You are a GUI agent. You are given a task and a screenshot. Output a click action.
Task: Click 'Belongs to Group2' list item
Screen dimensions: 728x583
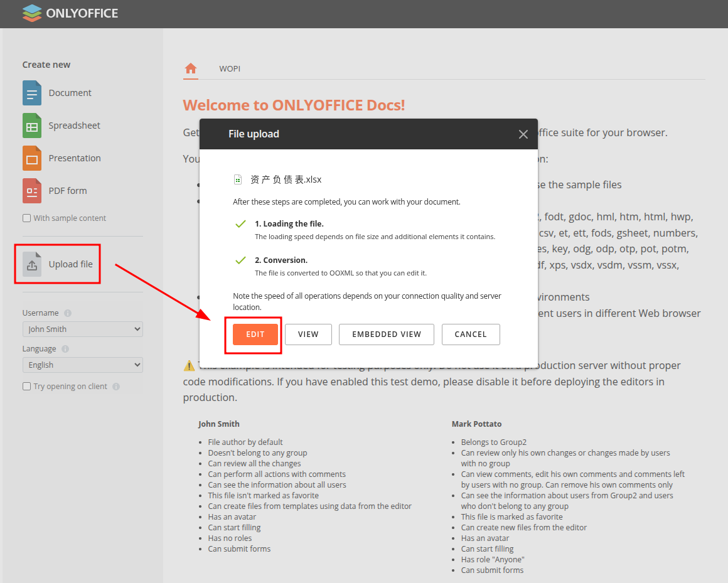pyautogui.click(x=494, y=442)
